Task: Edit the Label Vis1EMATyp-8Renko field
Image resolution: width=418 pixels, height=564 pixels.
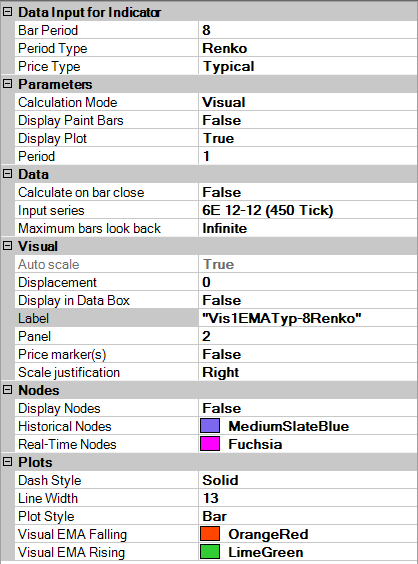Action: tap(308, 318)
